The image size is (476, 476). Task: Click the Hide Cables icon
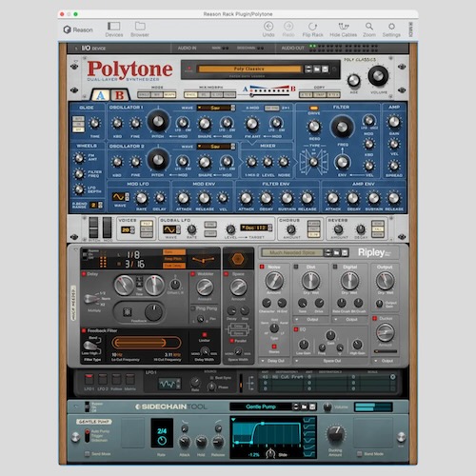pos(344,26)
